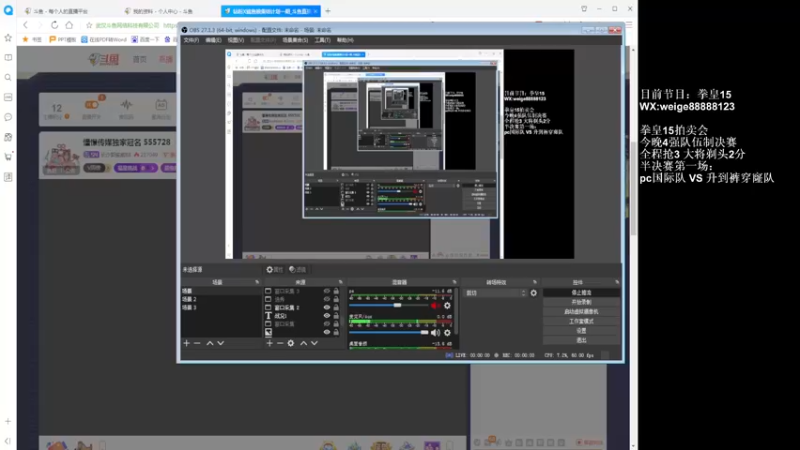Pop out the Audio Mixer dock panel
This screenshot has height=450, width=800.
pyautogui.click(x=454, y=282)
